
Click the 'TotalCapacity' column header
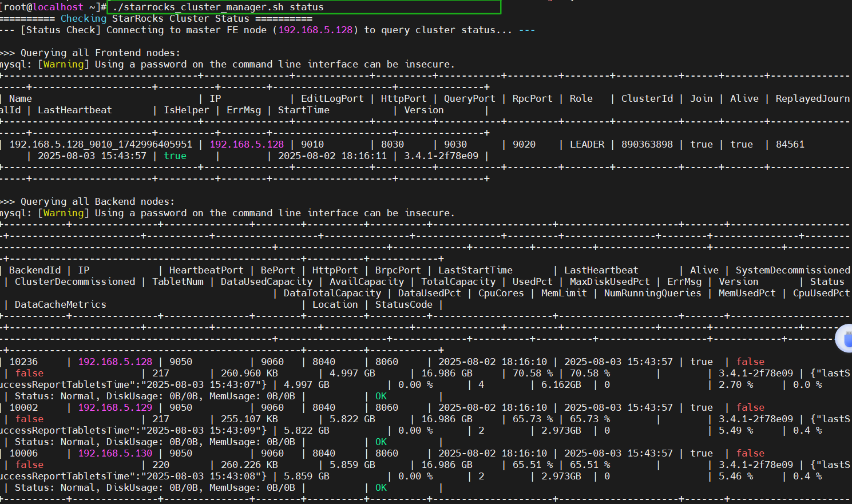[x=458, y=281]
